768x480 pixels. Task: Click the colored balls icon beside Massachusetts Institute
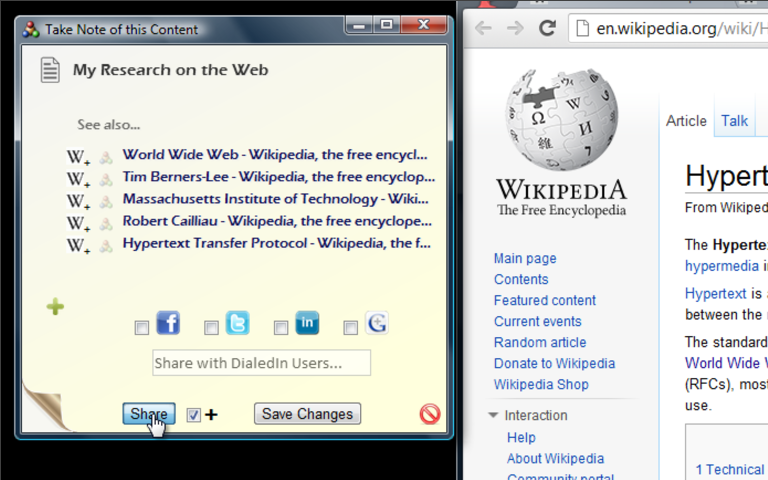pyautogui.click(x=106, y=201)
